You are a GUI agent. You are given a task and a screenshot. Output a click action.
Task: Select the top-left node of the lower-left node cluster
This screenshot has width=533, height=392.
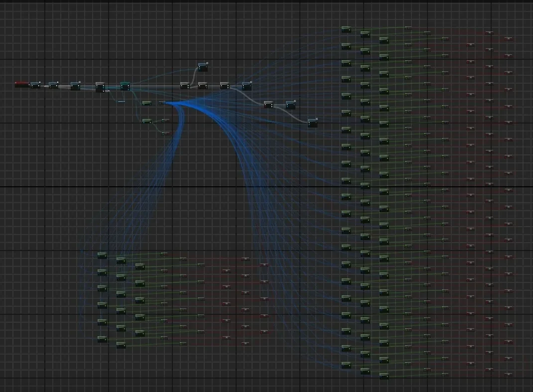pos(102,256)
